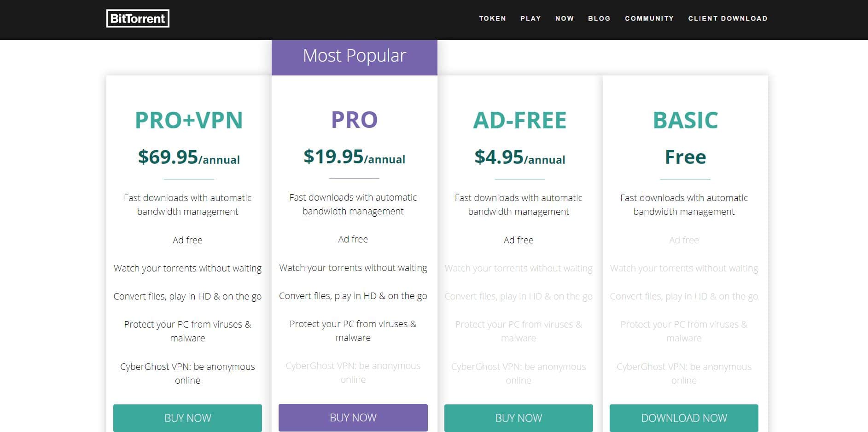The image size is (868, 432).
Task: Open CLIENT DOWNLOAD in the navbar
Action: pyautogui.click(x=728, y=18)
